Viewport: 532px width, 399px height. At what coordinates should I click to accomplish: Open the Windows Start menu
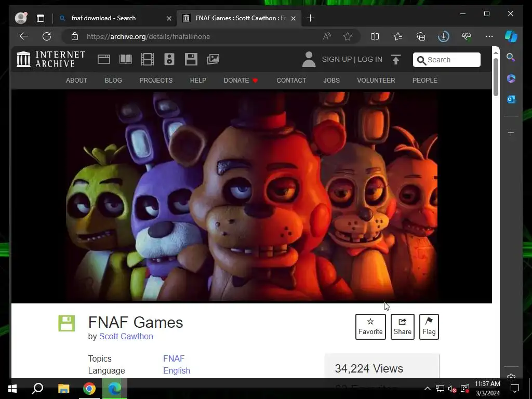coord(12,389)
